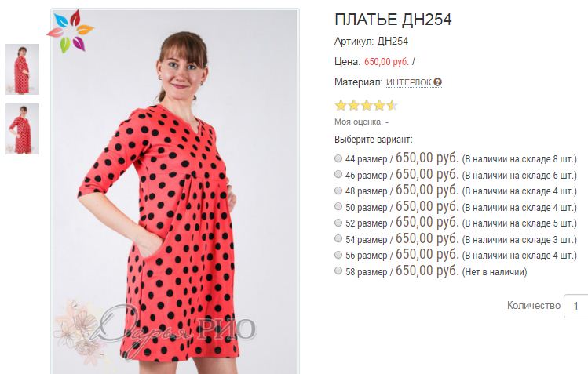Viewport: 588px width, 374px height.
Task: Rate with the second star
Action: (353, 106)
